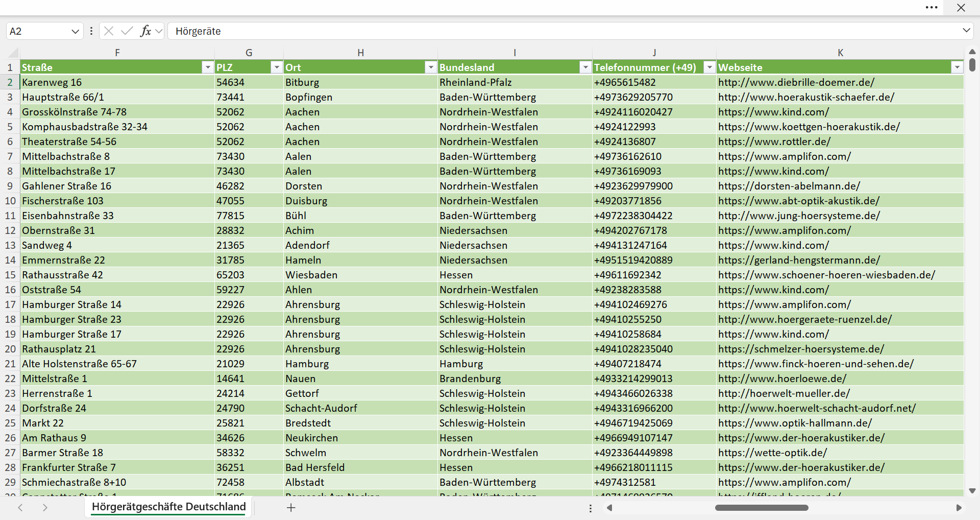Screen dimensions: 980x520
Task: Select PLZ cell 73441
Action: click(249, 97)
